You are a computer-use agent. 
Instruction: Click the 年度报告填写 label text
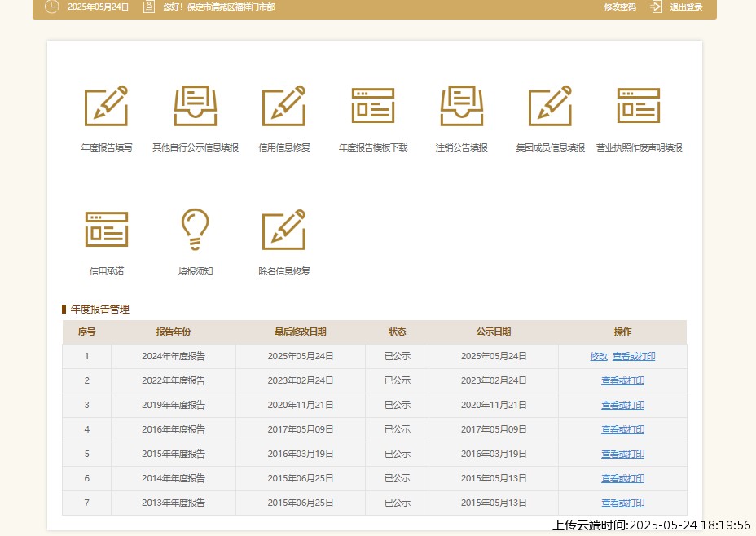[x=107, y=147]
